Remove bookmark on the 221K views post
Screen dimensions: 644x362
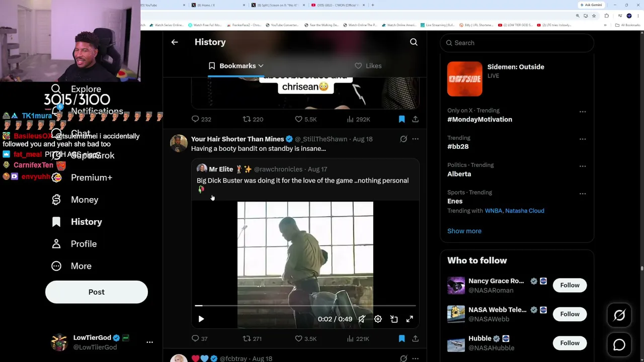(401, 339)
